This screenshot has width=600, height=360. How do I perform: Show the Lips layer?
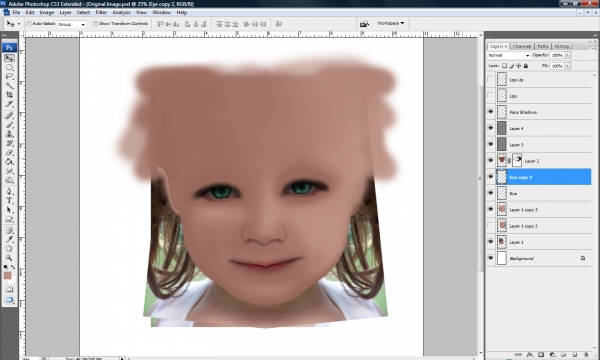click(x=491, y=96)
